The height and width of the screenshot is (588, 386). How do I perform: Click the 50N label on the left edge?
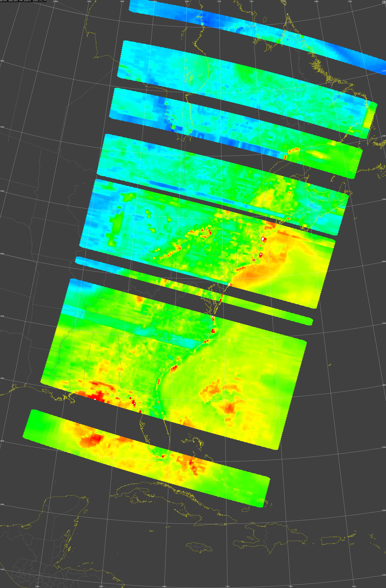pos(2,127)
